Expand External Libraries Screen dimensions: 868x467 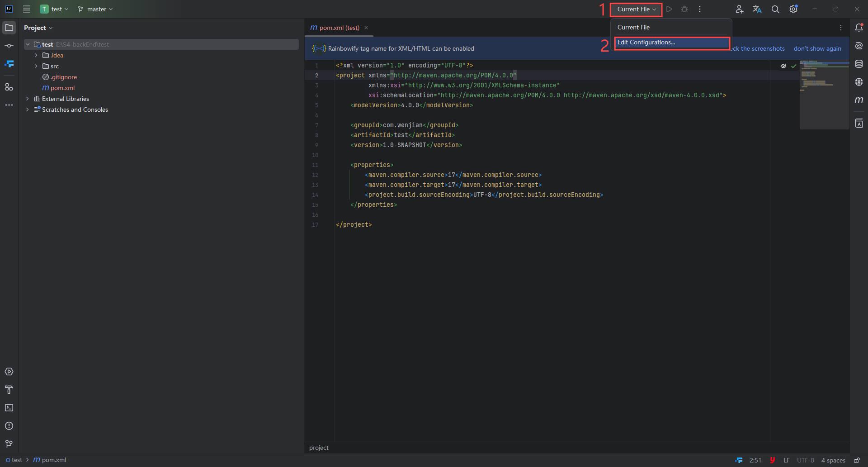pyautogui.click(x=28, y=99)
